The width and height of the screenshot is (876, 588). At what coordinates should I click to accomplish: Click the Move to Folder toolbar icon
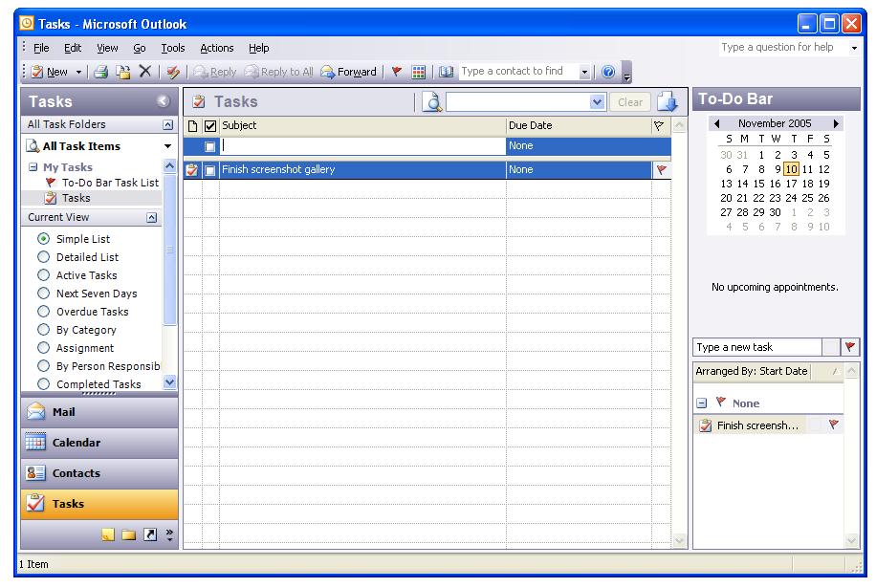[x=123, y=72]
